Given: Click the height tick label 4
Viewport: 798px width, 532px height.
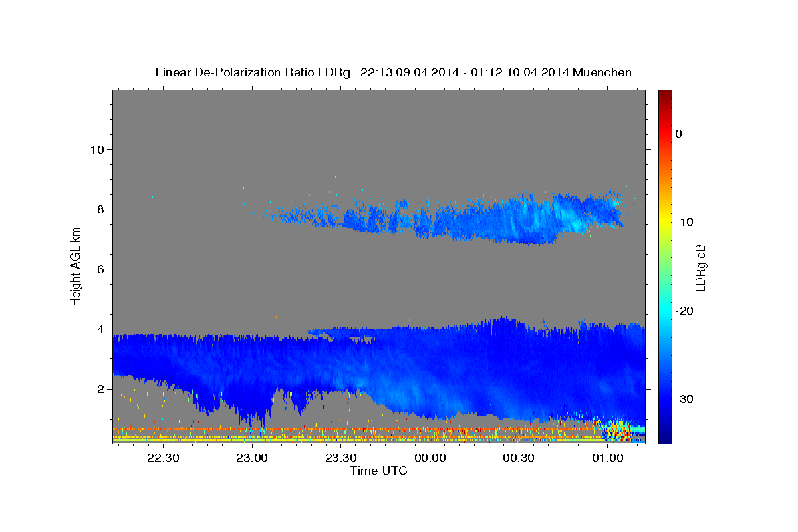Looking at the screenshot, I should [99, 329].
